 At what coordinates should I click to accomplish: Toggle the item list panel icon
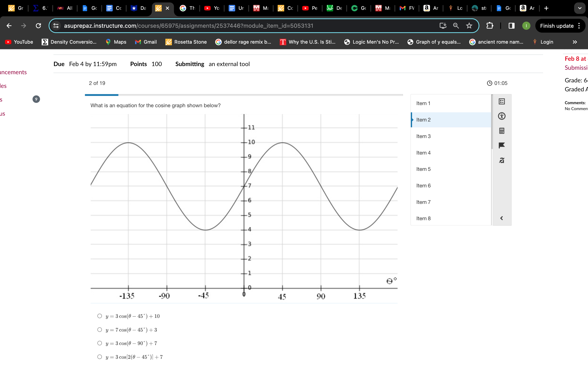tap(501, 102)
